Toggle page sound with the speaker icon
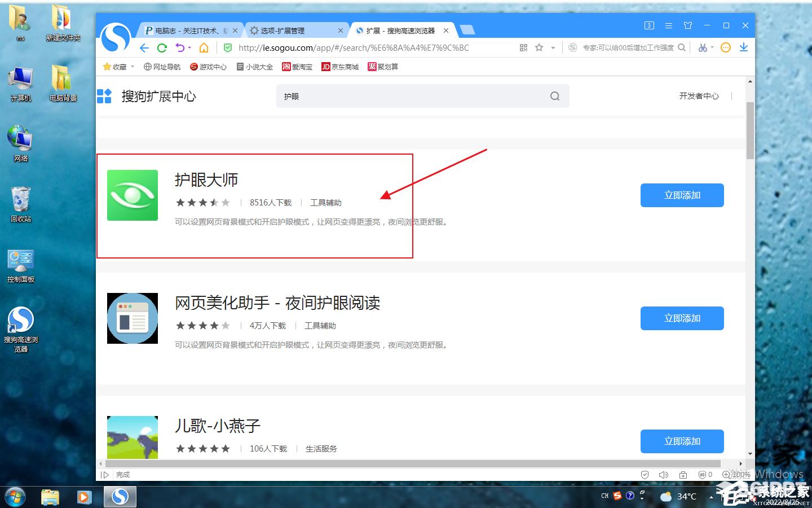Viewport: 812px width, 508px height. (x=664, y=475)
